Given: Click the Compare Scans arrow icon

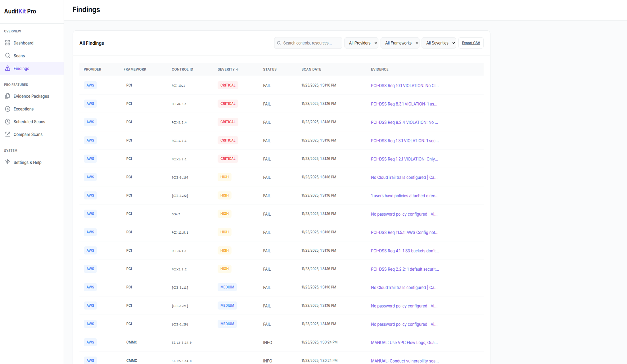Looking at the screenshot, I should click(7, 134).
